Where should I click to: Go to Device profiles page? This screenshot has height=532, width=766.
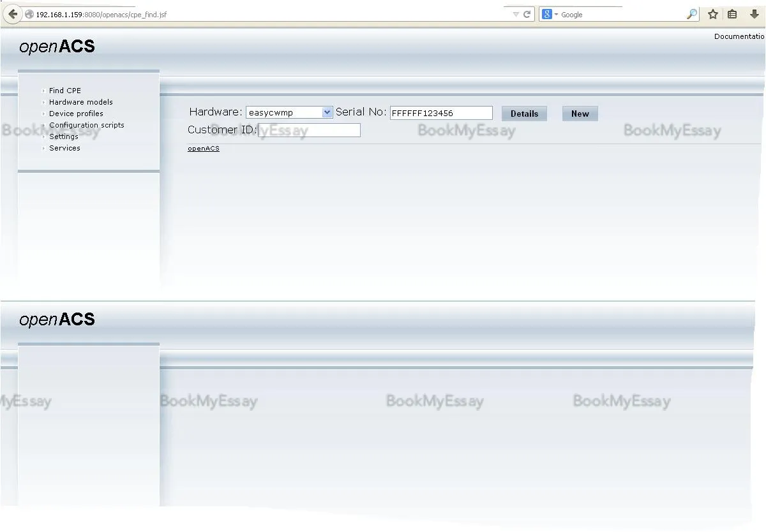[x=76, y=114]
